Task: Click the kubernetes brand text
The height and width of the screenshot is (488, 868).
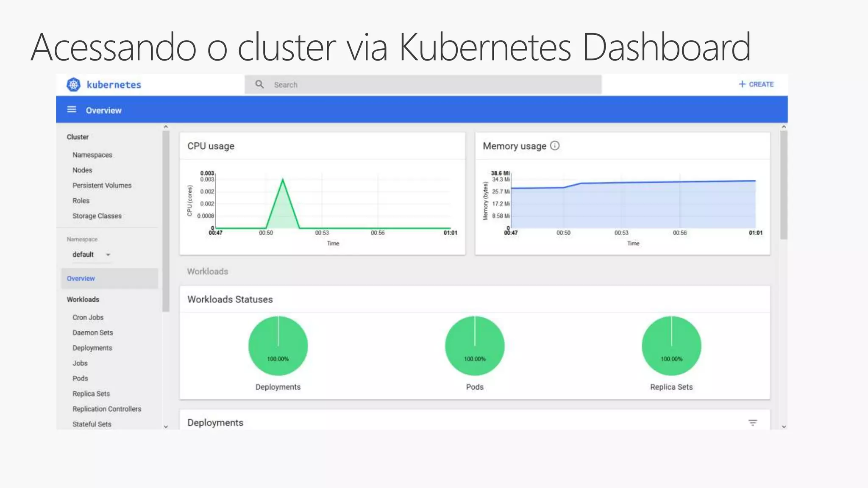Action: tap(114, 85)
